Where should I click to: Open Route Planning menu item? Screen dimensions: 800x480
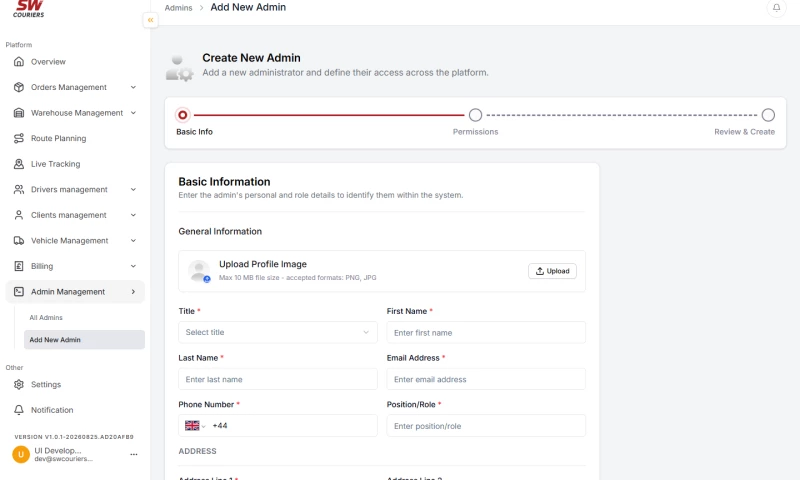pos(75,138)
